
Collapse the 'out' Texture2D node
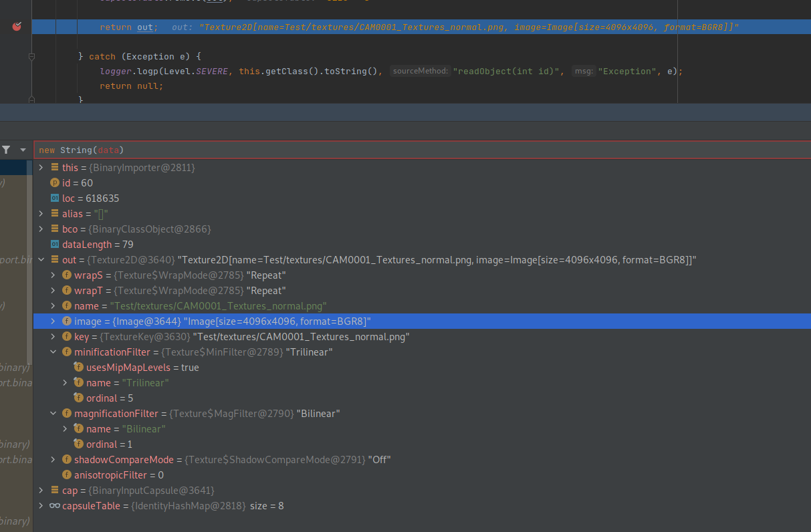tap(41, 260)
